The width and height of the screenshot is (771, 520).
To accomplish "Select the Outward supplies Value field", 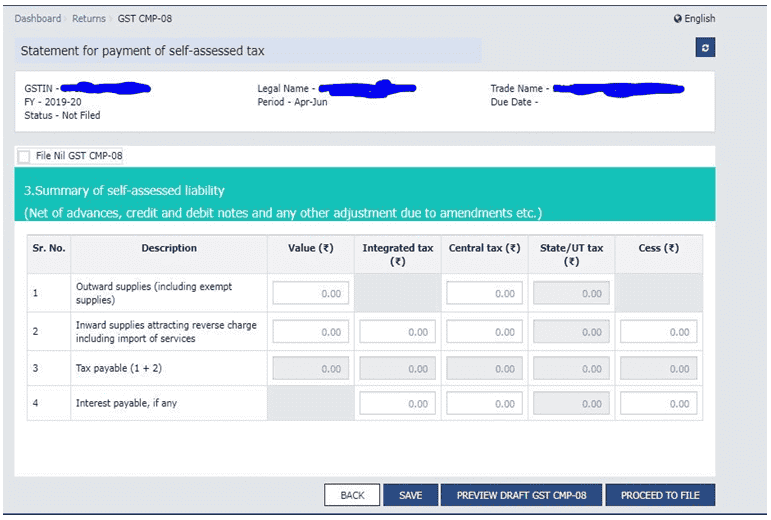I will point(310,294).
